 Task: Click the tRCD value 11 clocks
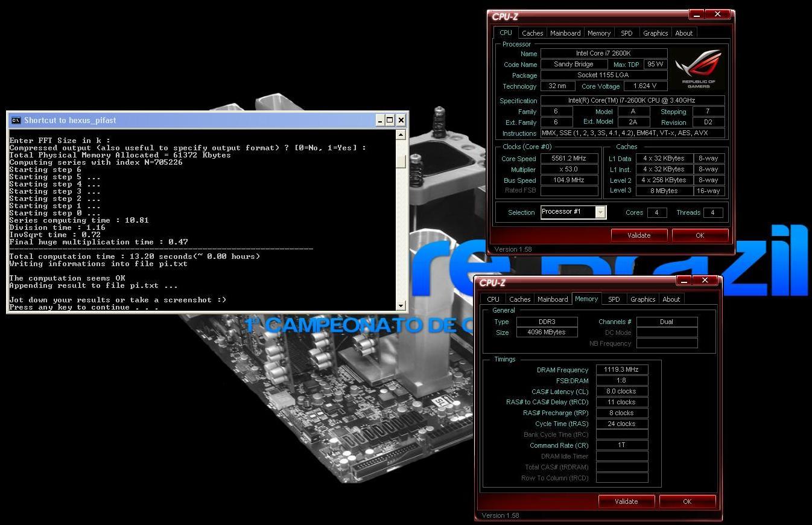(x=622, y=402)
